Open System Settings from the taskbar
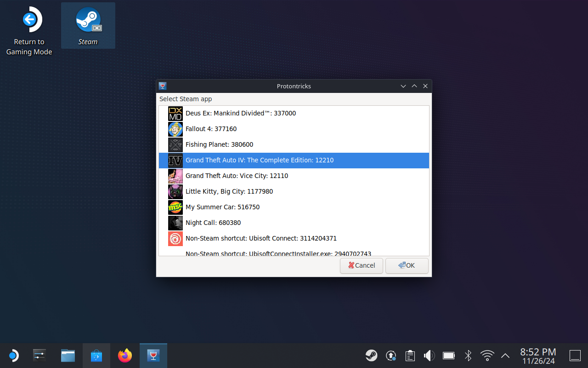The image size is (588, 368). [x=40, y=356]
